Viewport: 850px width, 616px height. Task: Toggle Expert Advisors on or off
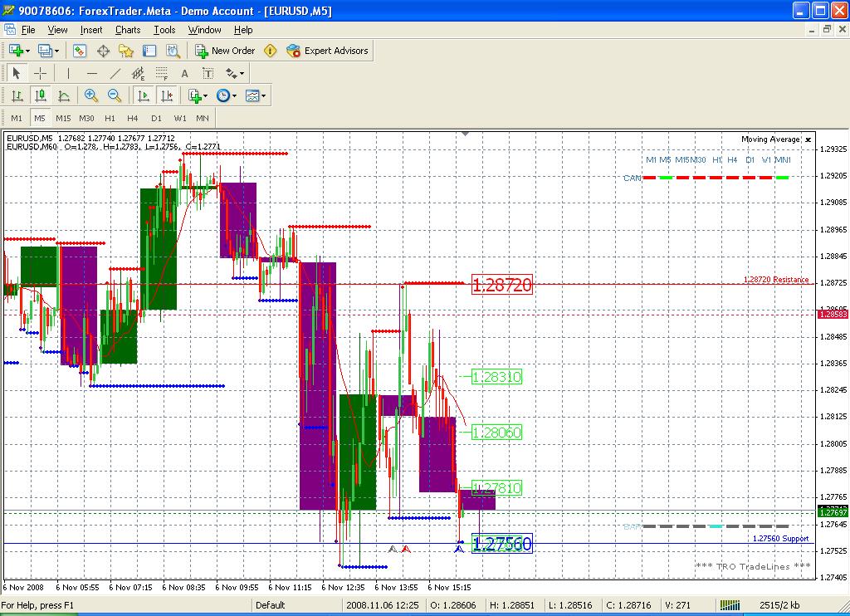tap(327, 51)
